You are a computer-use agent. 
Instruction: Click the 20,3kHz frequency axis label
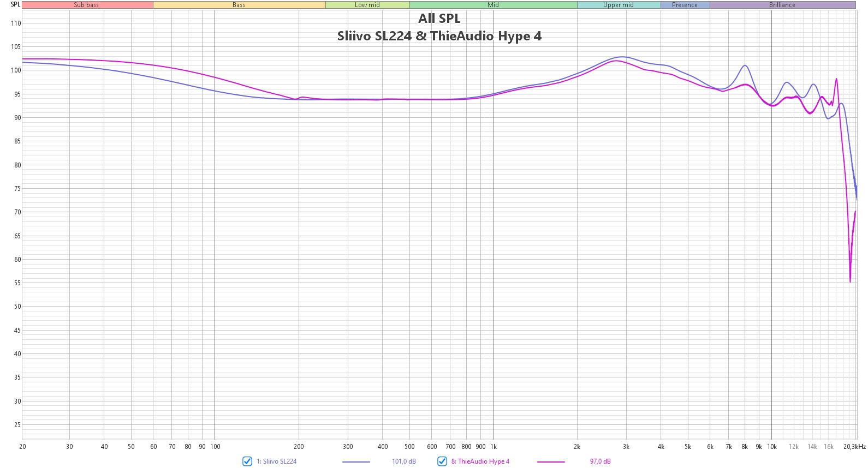pos(854,447)
